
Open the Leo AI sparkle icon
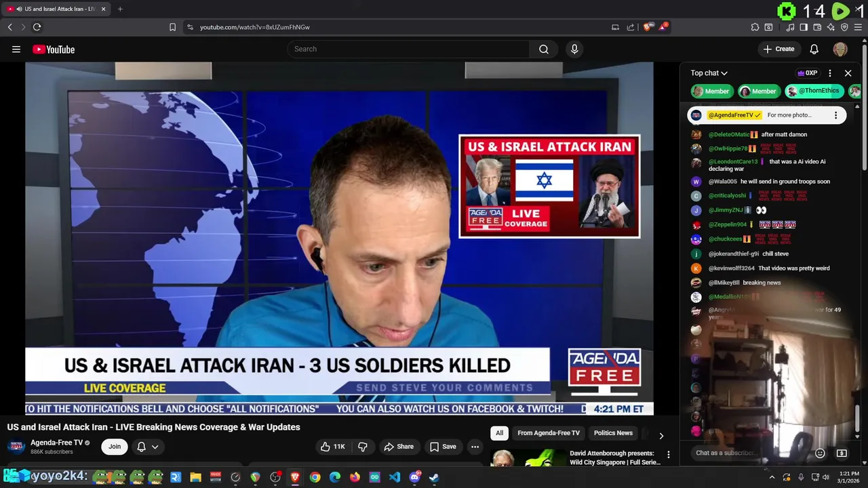tap(831, 27)
